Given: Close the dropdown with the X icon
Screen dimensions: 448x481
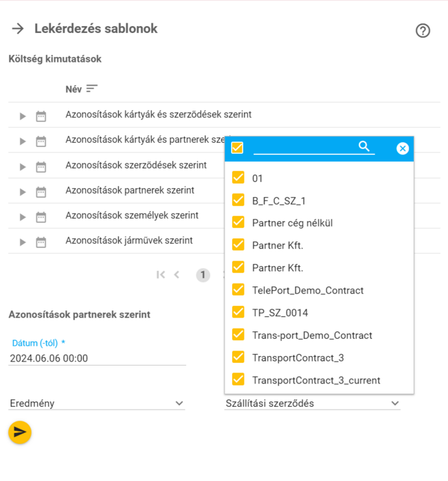Looking at the screenshot, I should [x=403, y=148].
